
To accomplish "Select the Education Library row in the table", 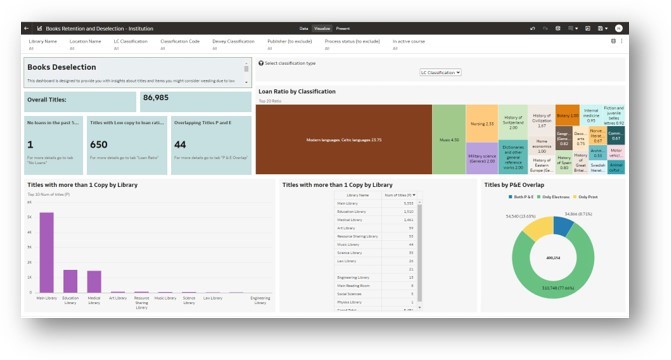I will [375, 211].
